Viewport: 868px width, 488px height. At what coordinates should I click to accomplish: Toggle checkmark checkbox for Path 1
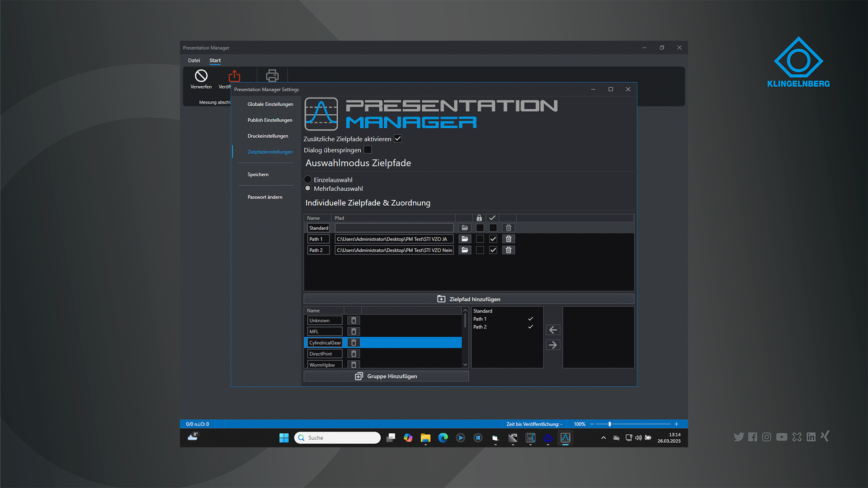493,239
